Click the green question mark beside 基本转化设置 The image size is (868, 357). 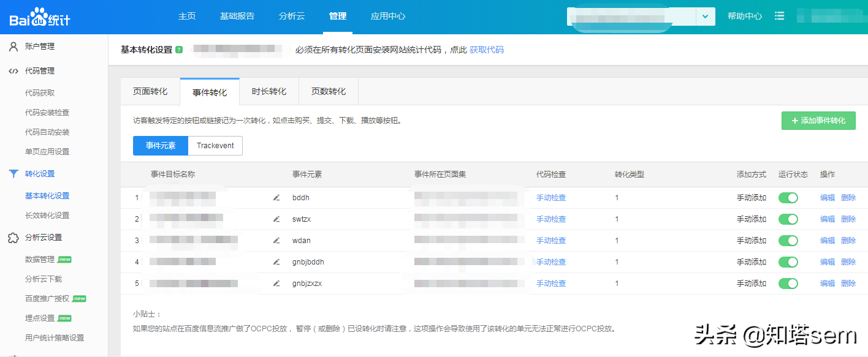179,50
